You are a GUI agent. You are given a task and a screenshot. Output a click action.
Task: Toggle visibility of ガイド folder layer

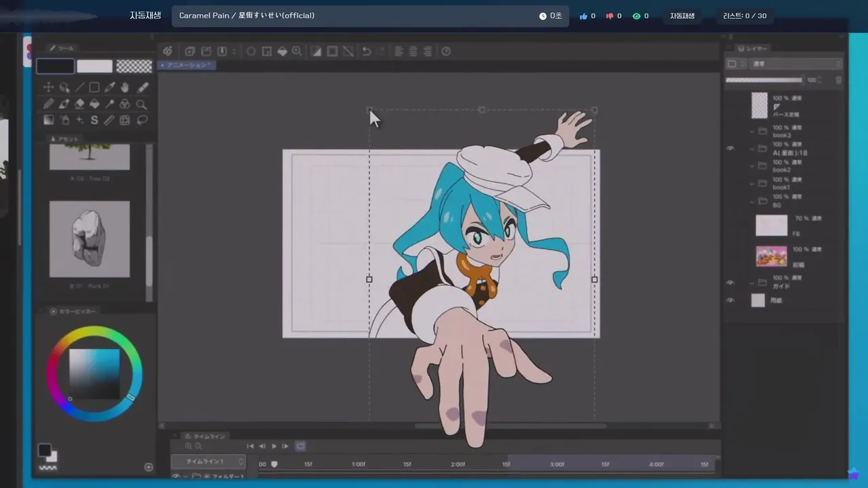coord(730,283)
